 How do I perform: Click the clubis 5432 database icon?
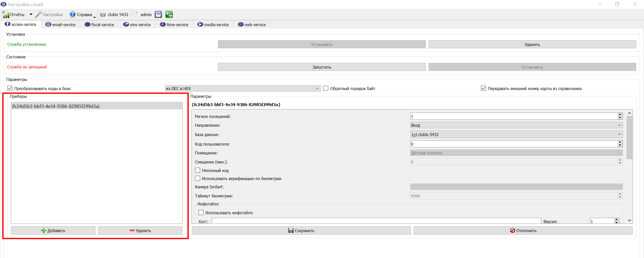(103, 15)
